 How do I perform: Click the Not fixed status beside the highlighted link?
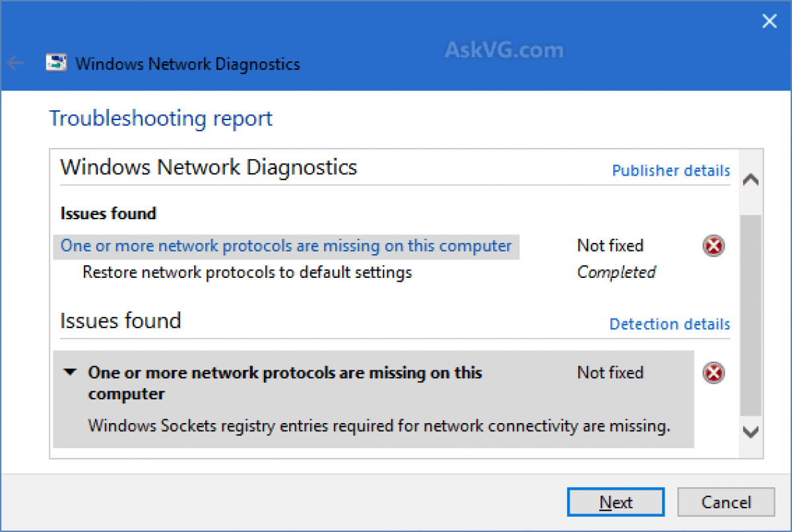(x=610, y=246)
